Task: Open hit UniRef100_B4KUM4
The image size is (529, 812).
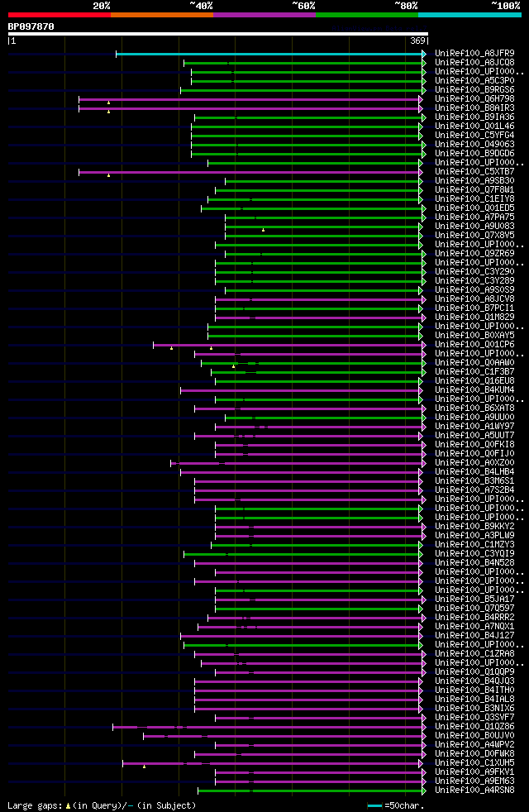Action: [x=474, y=390]
